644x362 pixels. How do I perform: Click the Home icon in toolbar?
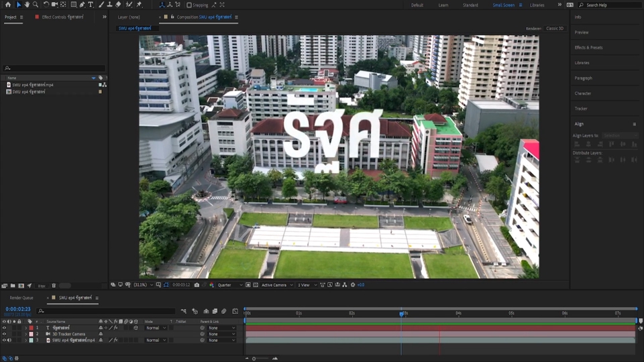tap(8, 5)
